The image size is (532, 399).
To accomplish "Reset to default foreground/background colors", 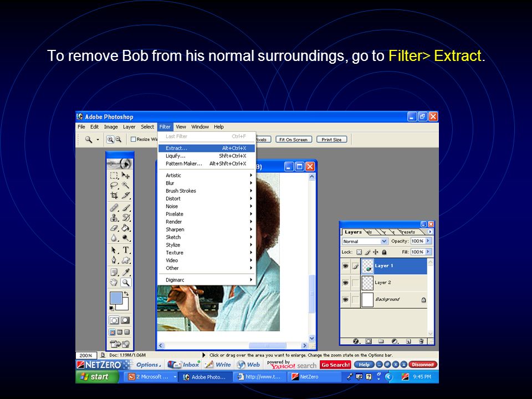I will 111,308.
